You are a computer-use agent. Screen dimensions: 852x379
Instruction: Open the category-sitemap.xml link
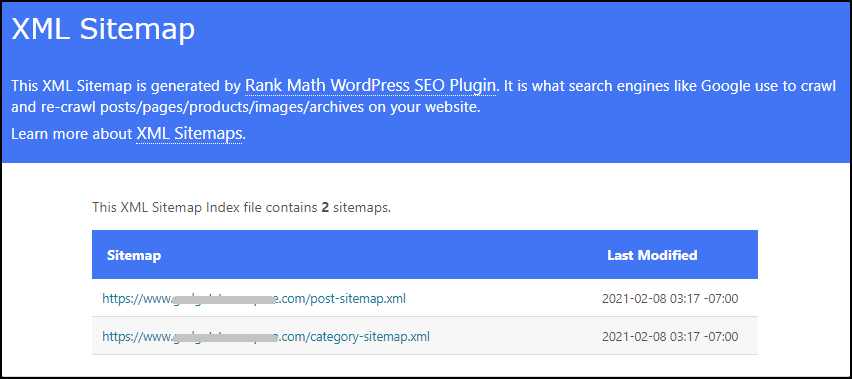tap(266, 336)
